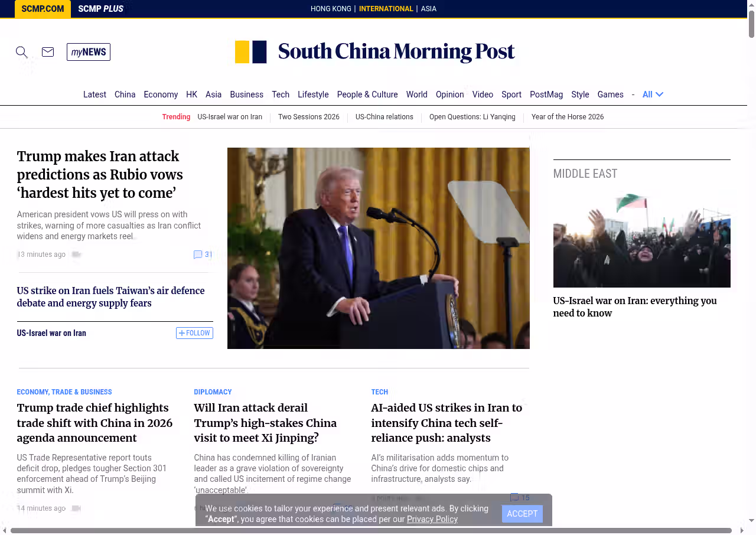Open the Privacy Policy link
Viewport: 756px width, 535px height.
click(432, 519)
